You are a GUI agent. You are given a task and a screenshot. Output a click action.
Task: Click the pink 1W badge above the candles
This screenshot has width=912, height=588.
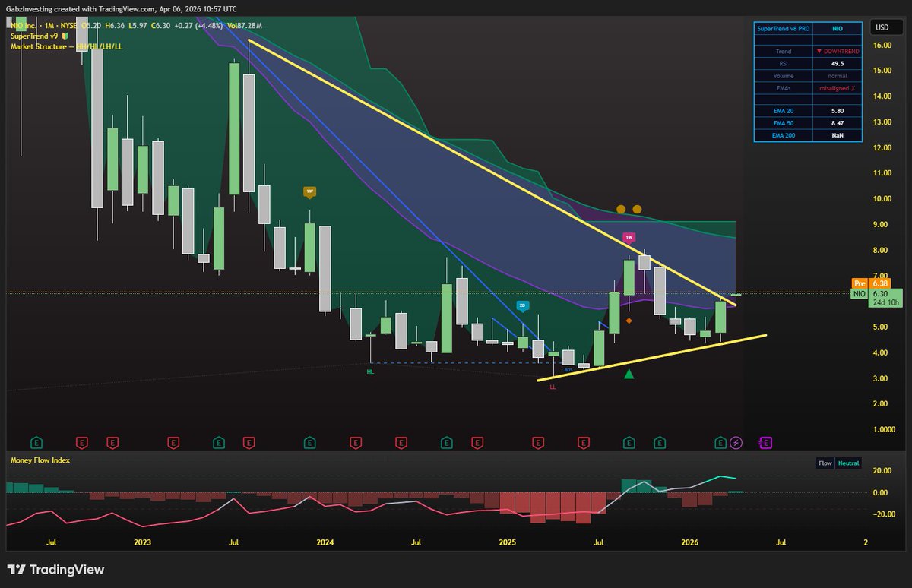pos(629,238)
